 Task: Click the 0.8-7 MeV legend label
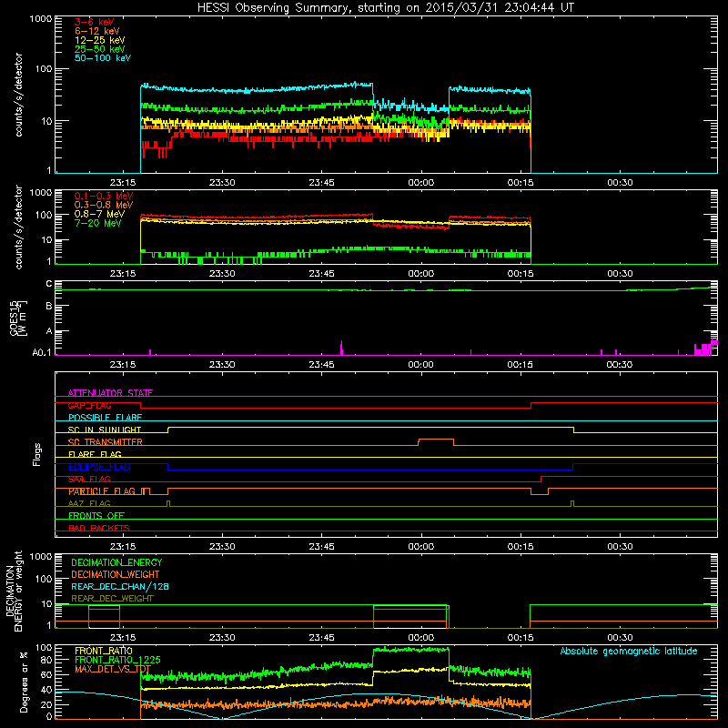100,214
